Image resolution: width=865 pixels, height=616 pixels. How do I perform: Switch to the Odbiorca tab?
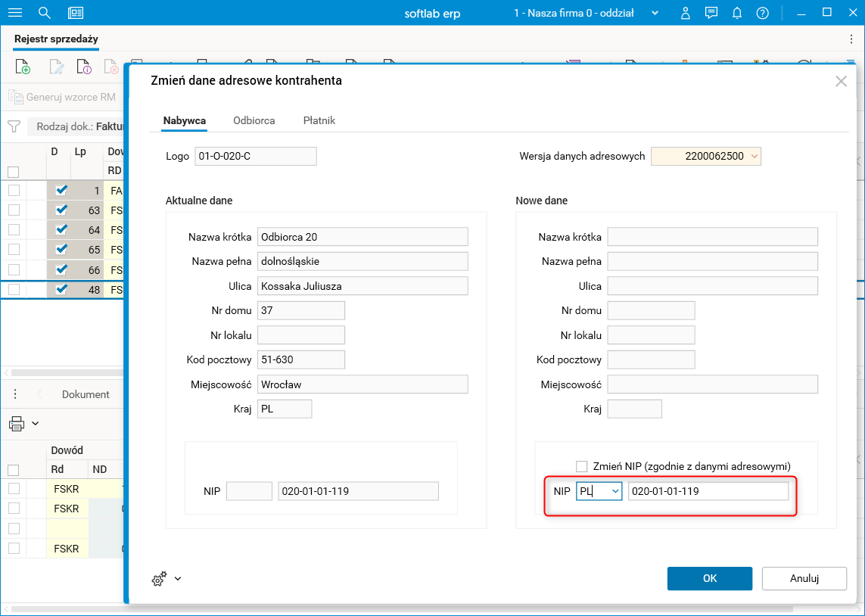click(254, 120)
